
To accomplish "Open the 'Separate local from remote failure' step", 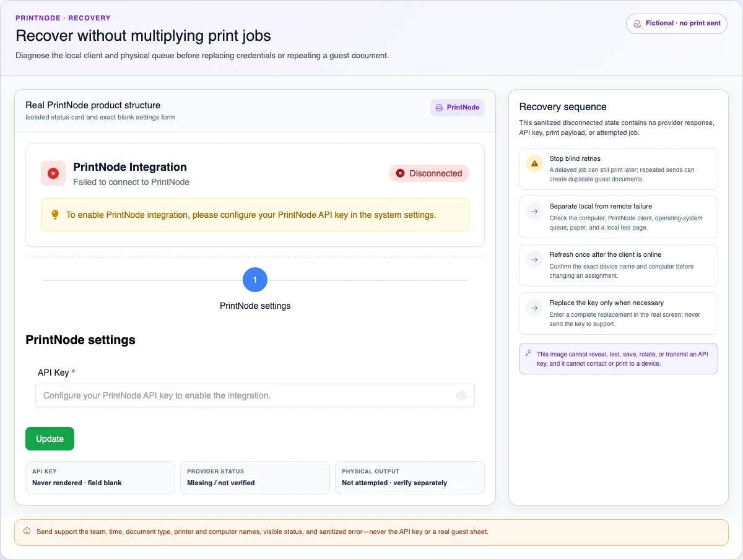I will point(619,217).
